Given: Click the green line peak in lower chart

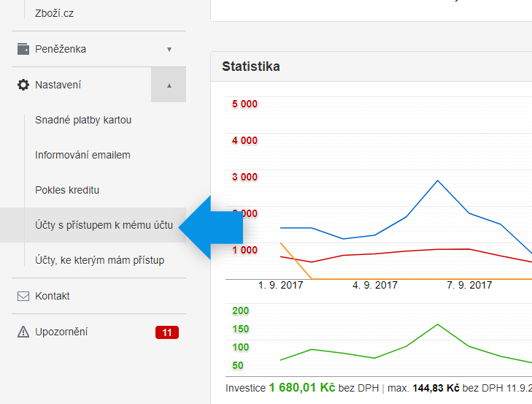Looking at the screenshot, I should coord(437,324).
